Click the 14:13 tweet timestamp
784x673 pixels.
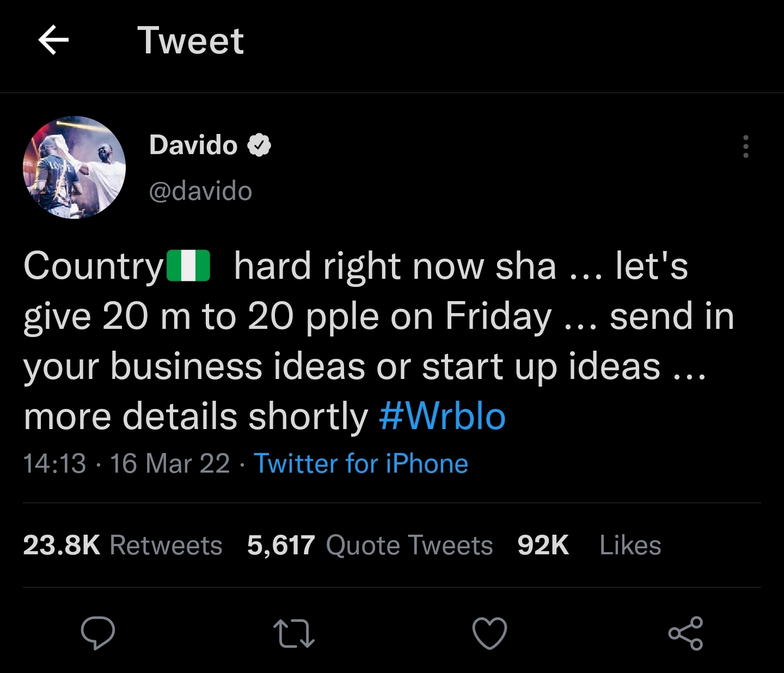tap(54, 464)
